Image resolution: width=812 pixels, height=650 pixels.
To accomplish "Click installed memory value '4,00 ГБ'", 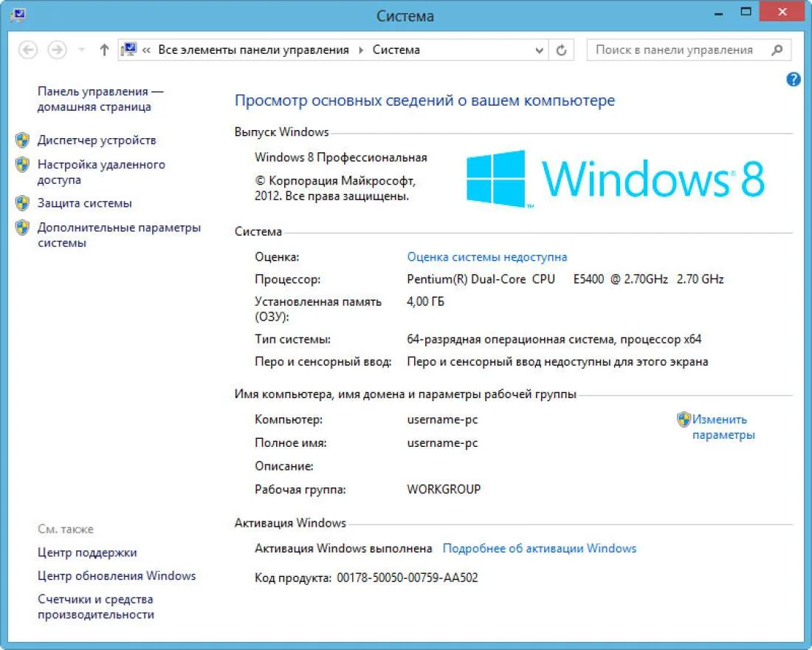I will [425, 301].
